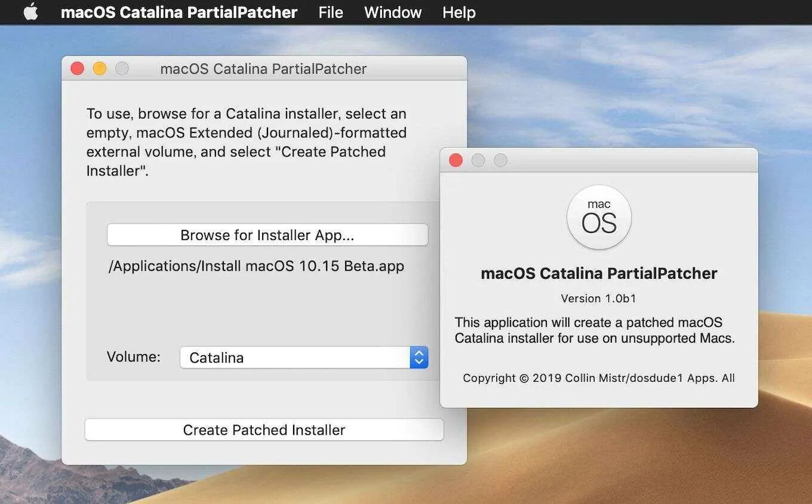Click the disabled minimize button in the About window
Screen dimensions: 812x504
point(478,160)
